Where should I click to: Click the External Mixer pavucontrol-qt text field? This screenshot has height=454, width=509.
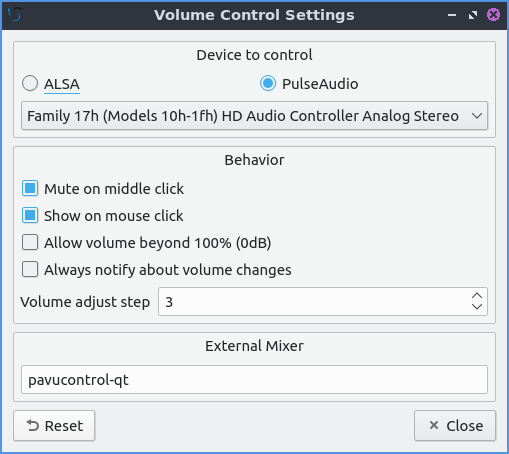point(254,379)
